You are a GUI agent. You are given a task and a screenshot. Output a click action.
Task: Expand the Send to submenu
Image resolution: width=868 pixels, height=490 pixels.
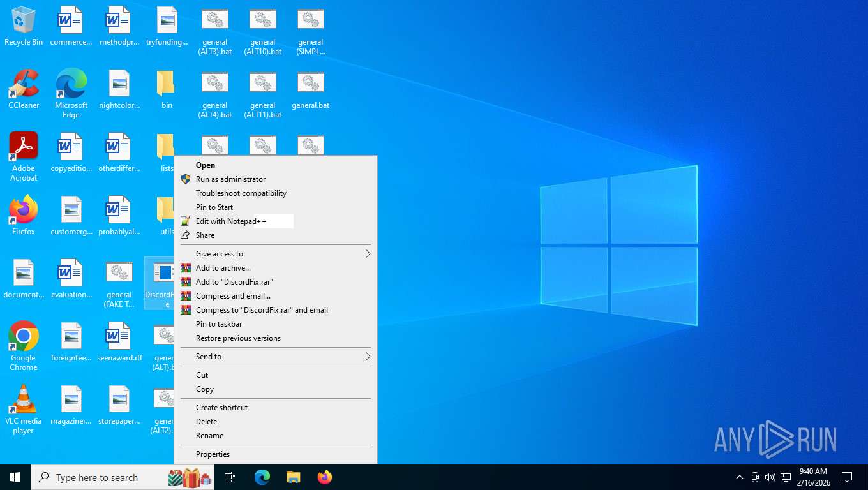point(276,357)
